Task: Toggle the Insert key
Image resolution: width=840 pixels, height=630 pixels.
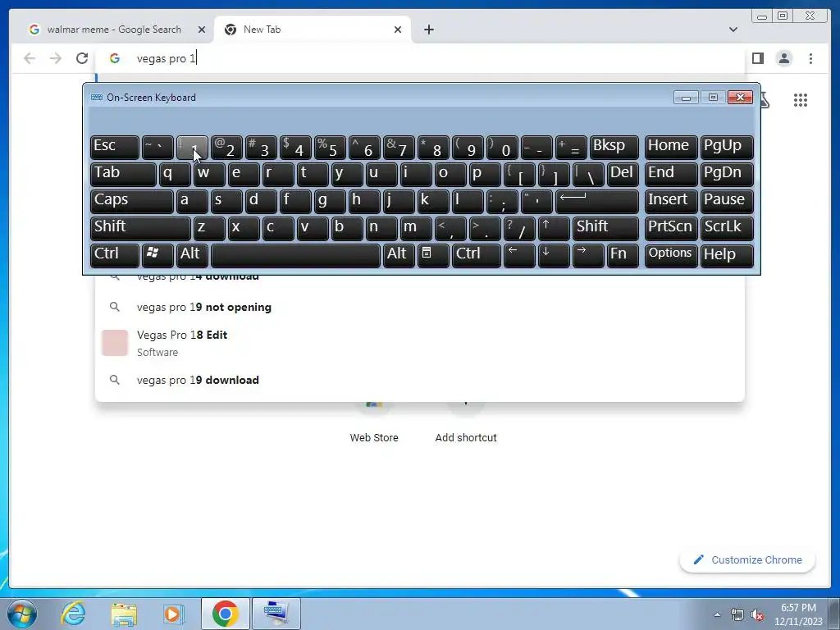Action: (671, 202)
